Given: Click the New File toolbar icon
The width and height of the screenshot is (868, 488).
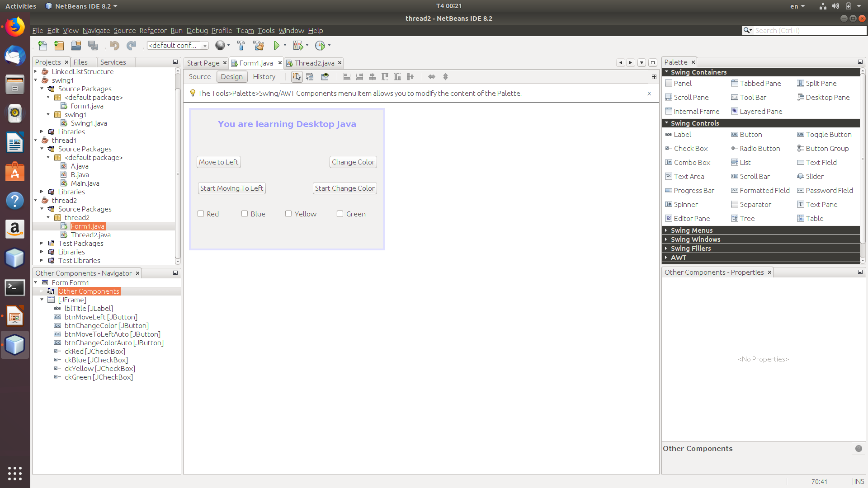Looking at the screenshot, I should 42,46.
